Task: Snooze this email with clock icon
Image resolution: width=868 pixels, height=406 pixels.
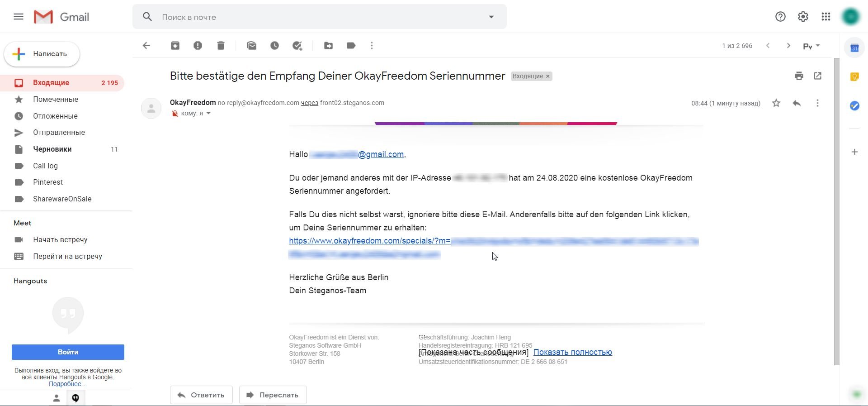Action: (x=274, y=46)
